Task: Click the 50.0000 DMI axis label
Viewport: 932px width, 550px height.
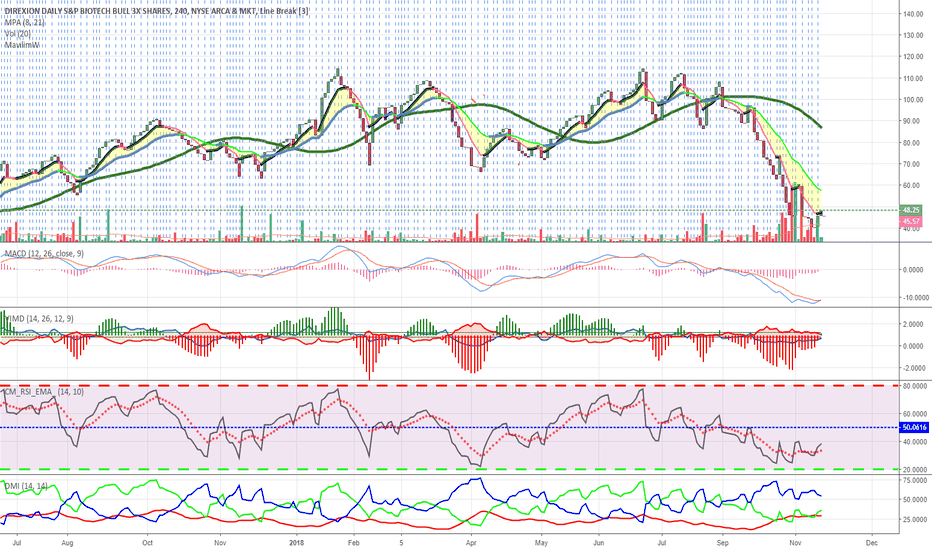Action: tap(915, 499)
